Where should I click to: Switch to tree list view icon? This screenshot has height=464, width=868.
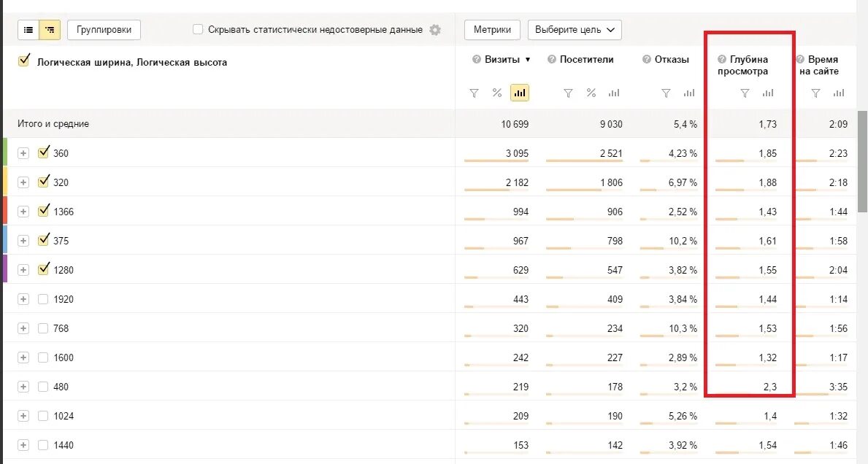coord(50,30)
